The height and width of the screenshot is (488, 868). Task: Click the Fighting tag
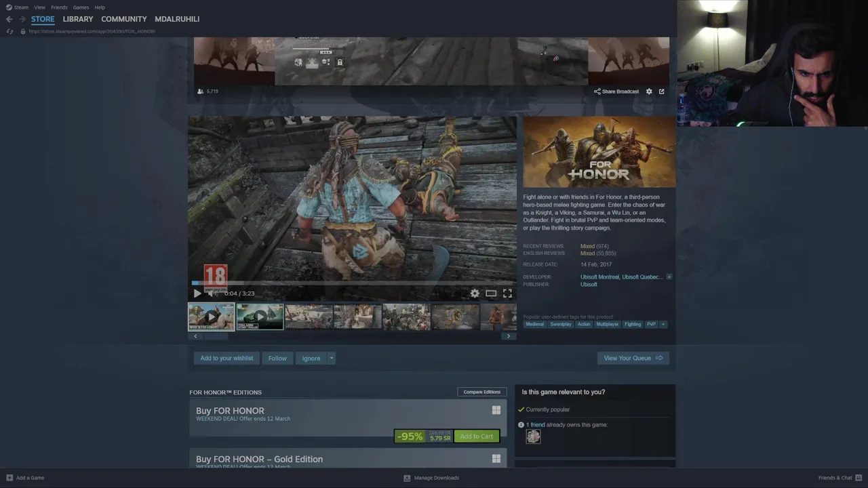tap(633, 324)
